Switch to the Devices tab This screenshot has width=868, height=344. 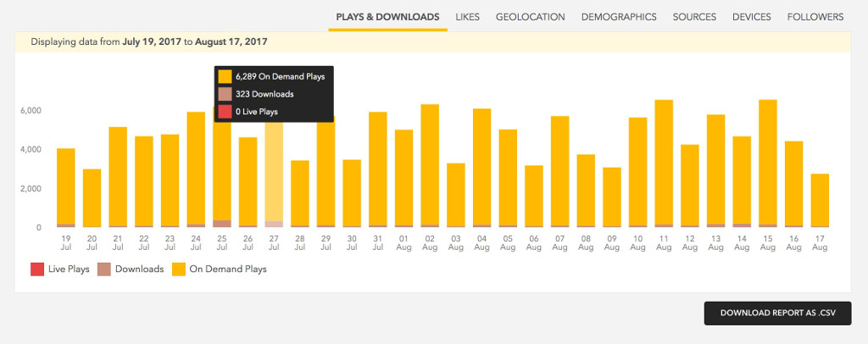pyautogui.click(x=751, y=17)
